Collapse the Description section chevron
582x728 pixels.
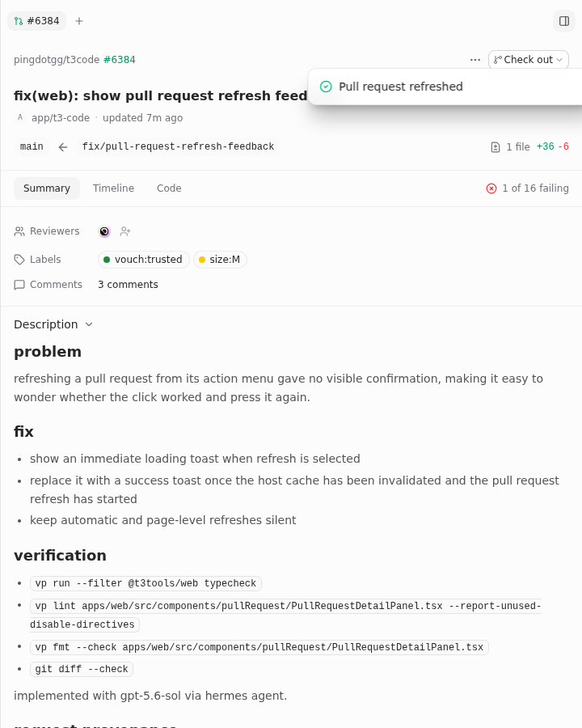pos(89,324)
